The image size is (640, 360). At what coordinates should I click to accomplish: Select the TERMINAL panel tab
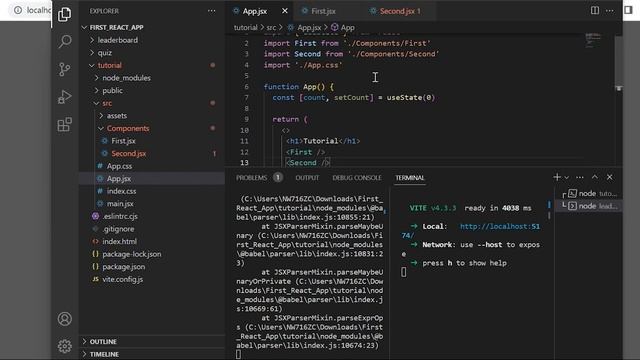tap(410, 178)
